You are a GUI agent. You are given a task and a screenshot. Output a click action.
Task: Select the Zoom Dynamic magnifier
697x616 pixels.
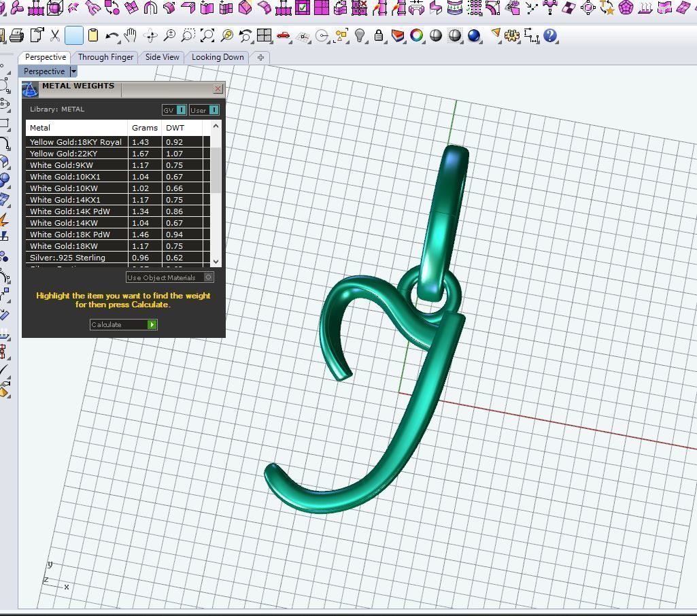[169, 35]
